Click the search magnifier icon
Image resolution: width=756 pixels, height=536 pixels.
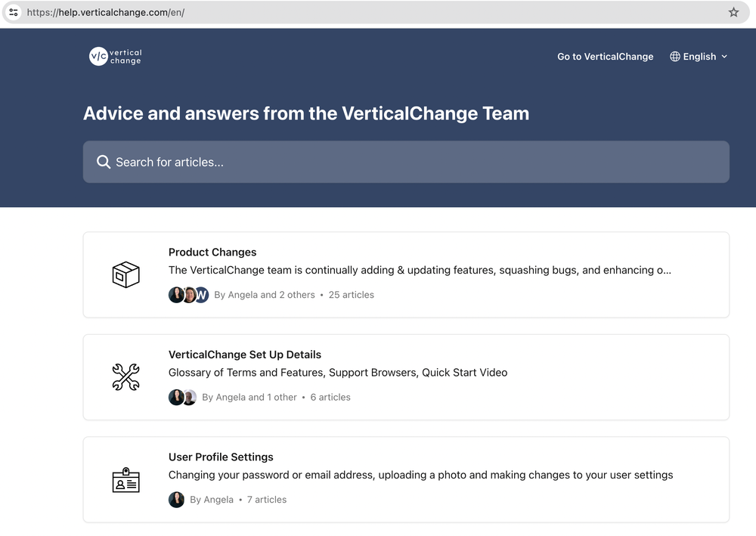(103, 162)
